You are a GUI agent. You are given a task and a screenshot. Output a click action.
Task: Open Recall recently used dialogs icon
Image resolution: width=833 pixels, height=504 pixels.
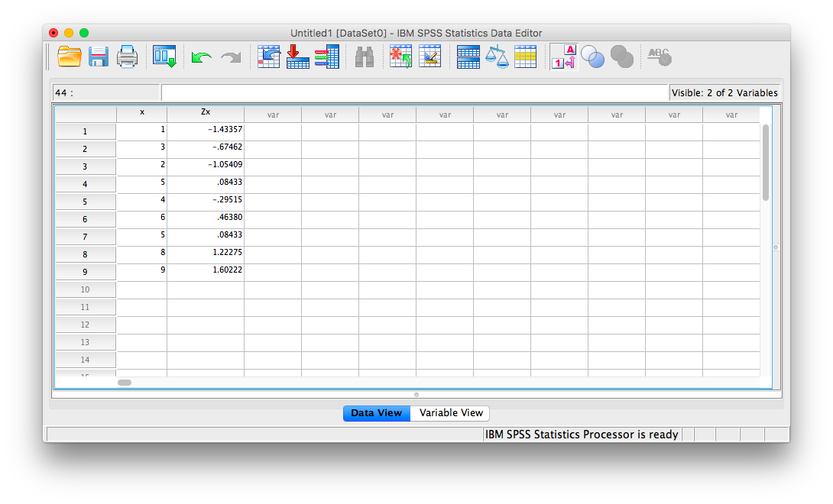tap(164, 57)
